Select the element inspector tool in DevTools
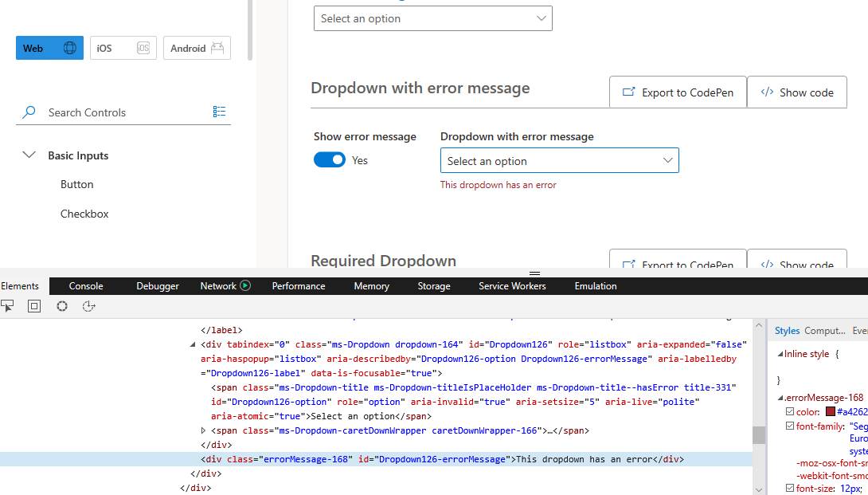The height and width of the screenshot is (495, 868). [x=10, y=306]
